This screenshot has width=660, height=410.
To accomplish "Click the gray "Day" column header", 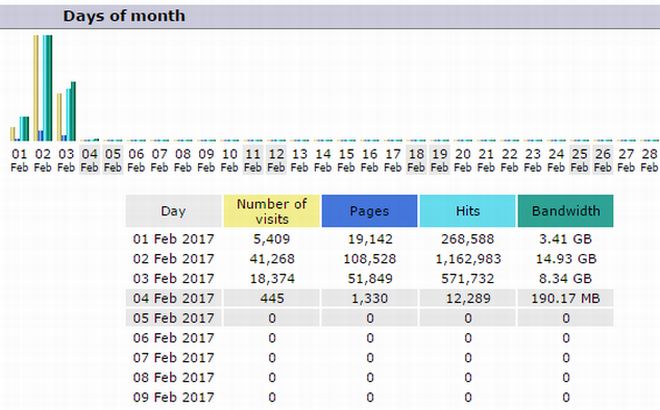I will [x=173, y=211].
